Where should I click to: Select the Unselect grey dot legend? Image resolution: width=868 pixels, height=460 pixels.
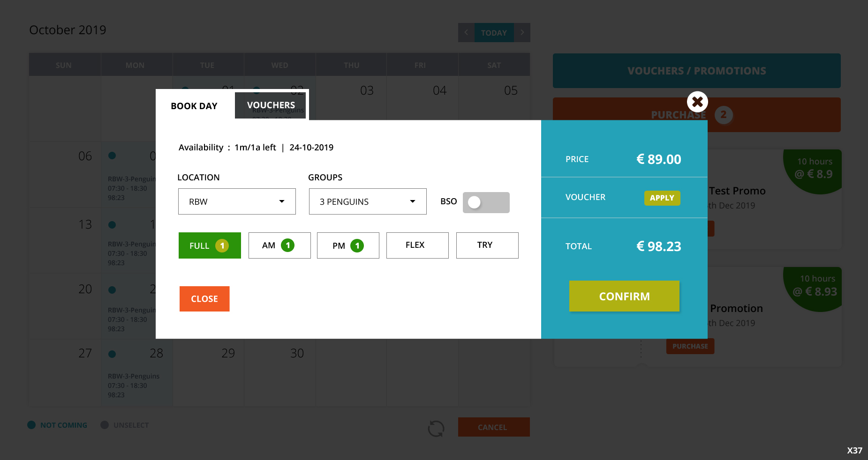[105, 425]
